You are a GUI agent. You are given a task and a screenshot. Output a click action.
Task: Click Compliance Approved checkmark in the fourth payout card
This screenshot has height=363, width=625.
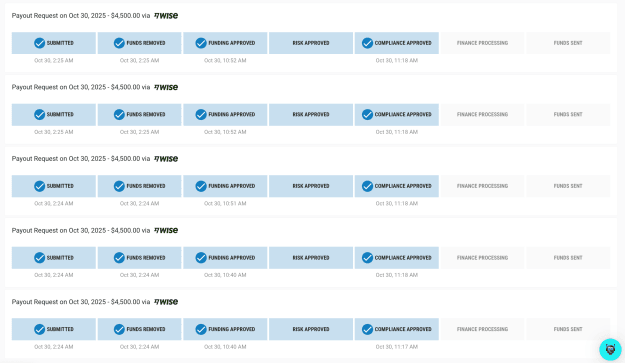[368, 258]
